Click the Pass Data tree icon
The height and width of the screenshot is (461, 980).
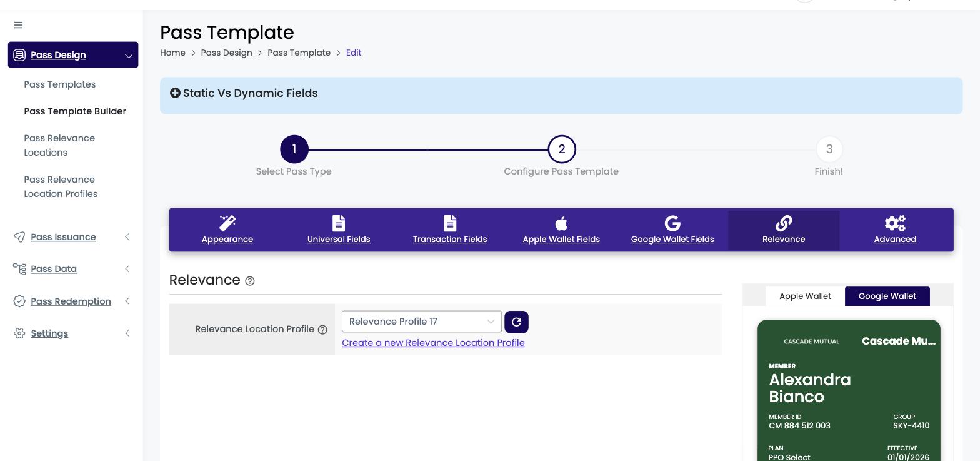click(19, 269)
